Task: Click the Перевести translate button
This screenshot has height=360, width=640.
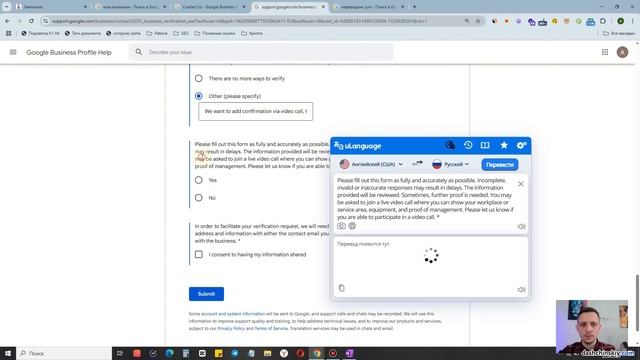Action: pyautogui.click(x=500, y=164)
